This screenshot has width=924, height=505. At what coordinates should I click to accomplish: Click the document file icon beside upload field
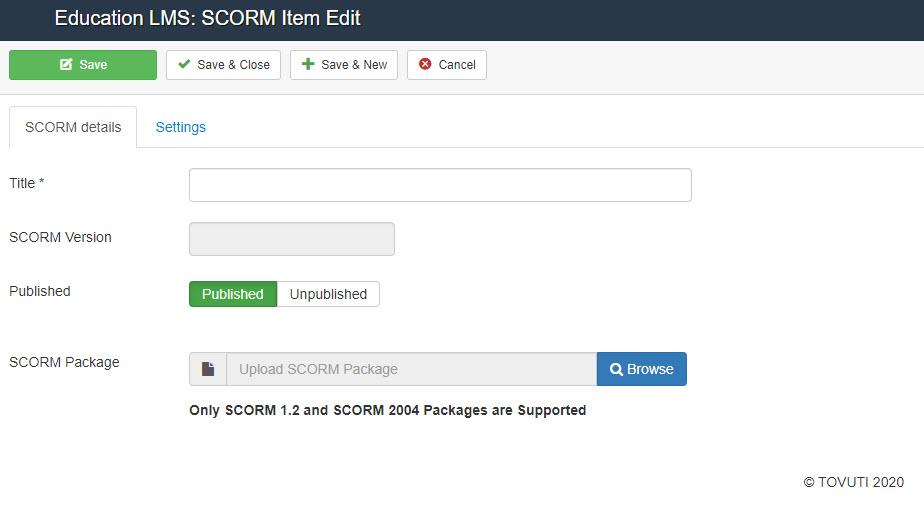[x=207, y=369]
